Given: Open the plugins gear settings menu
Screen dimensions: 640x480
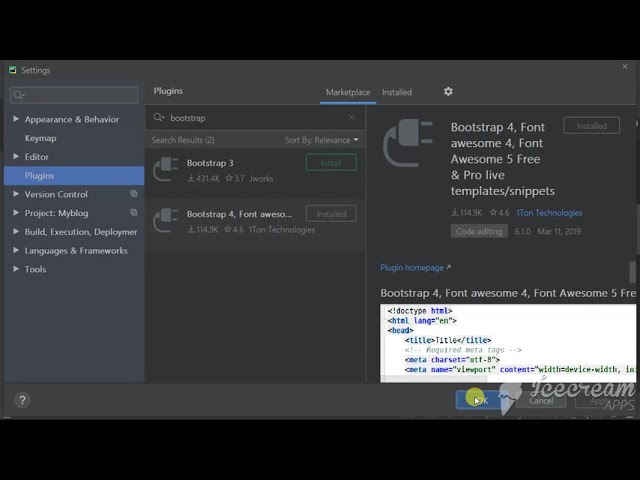Looking at the screenshot, I should 448,91.
